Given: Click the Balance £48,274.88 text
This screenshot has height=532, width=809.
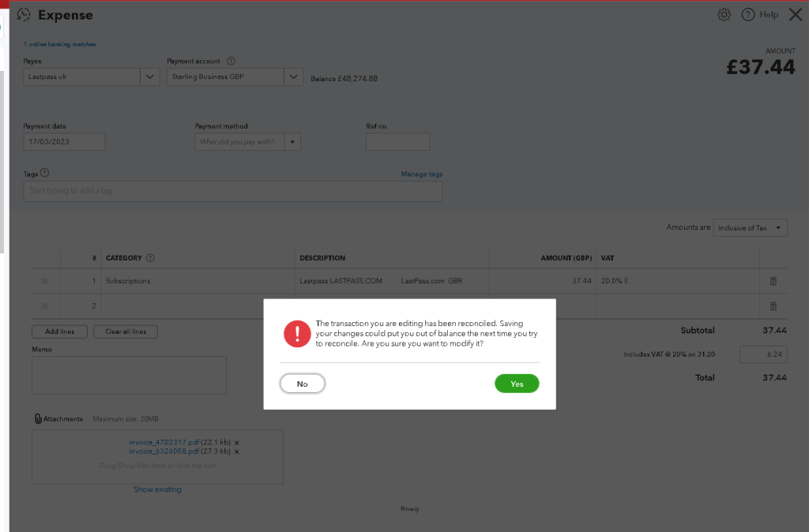Looking at the screenshot, I should tap(344, 79).
